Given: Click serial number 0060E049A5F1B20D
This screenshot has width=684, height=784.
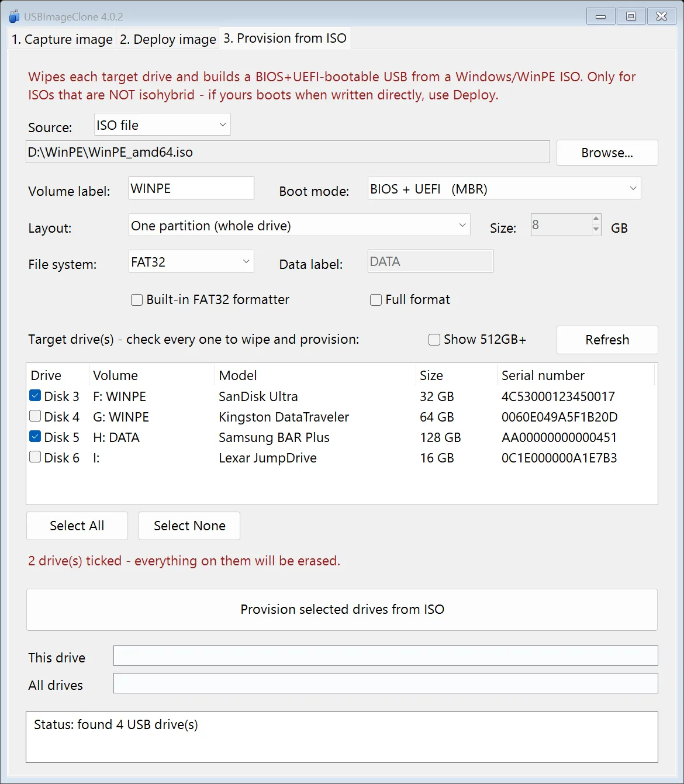Looking at the screenshot, I should [559, 417].
